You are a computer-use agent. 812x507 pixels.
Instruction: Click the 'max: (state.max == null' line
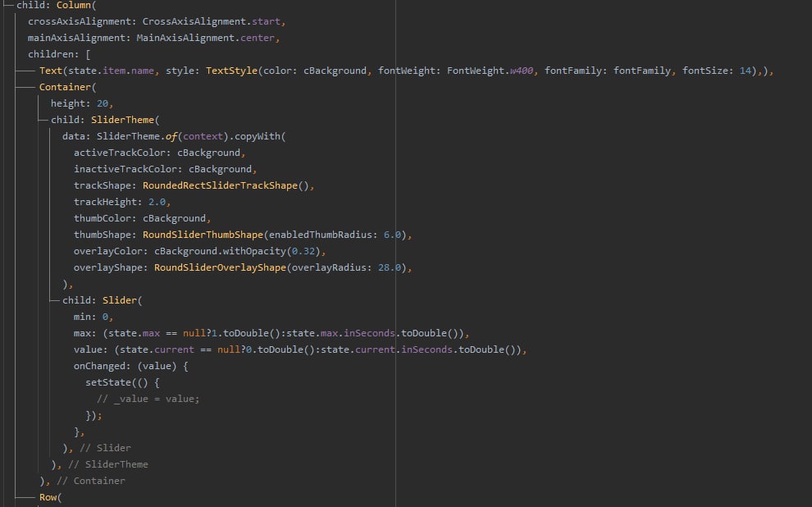coord(271,334)
